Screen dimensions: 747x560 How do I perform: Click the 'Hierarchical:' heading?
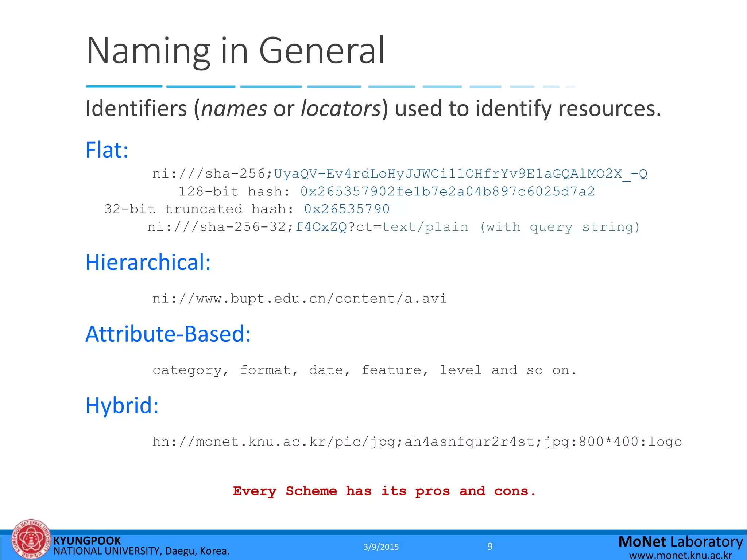coord(148,262)
